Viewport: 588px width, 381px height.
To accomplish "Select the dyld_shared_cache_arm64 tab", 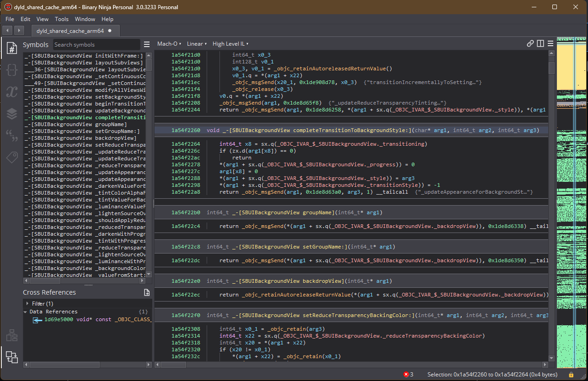I will click(x=70, y=31).
